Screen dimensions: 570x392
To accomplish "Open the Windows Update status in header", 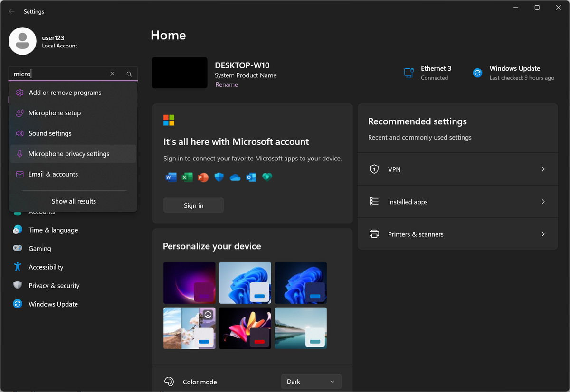I will [x=513, y=73].
